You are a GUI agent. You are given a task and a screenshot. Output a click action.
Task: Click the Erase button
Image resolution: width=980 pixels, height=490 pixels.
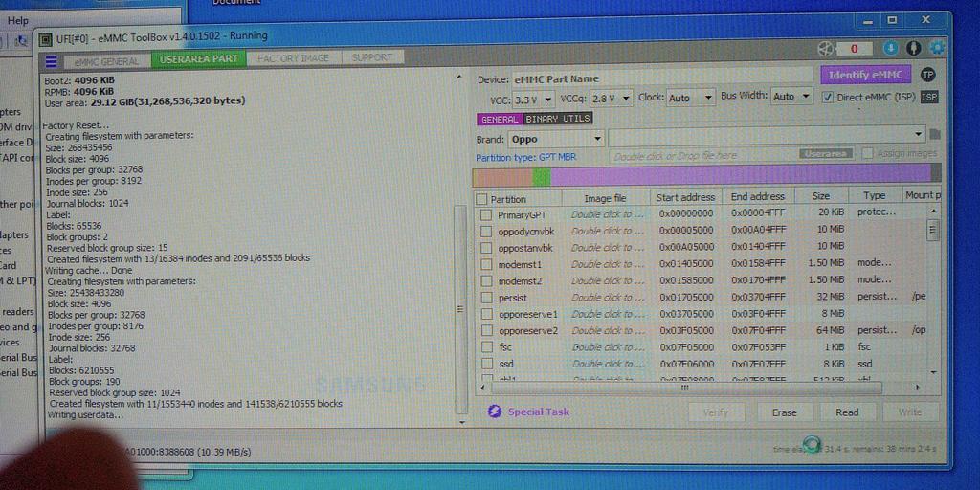(x=785, y=412)
